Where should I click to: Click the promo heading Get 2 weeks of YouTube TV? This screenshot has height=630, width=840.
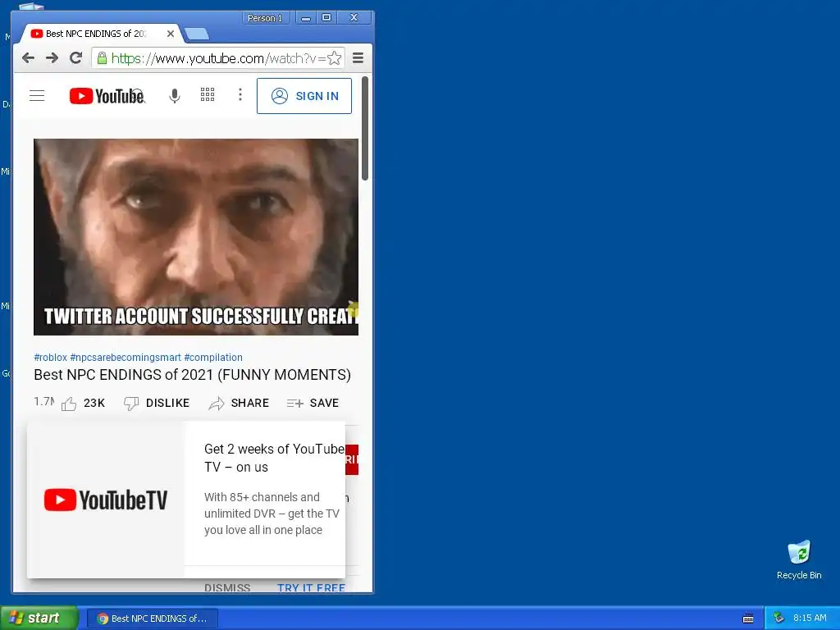point(274,458)
